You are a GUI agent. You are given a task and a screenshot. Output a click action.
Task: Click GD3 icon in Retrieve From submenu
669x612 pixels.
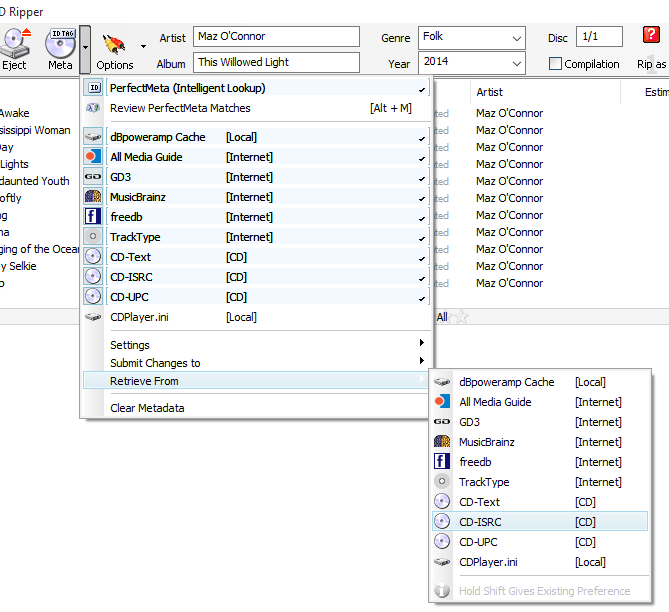442,422
